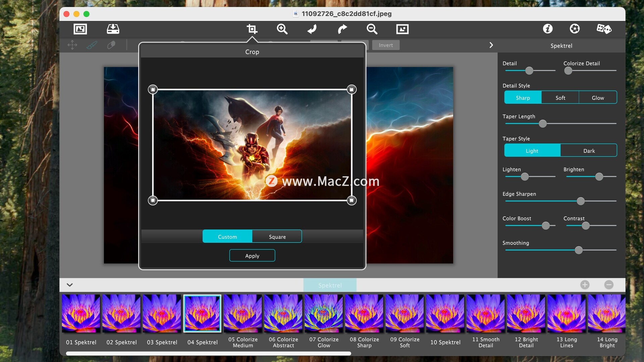Collapse the Spektrel panel with chevron
644x362 pixels.
(x=491, y=45)
